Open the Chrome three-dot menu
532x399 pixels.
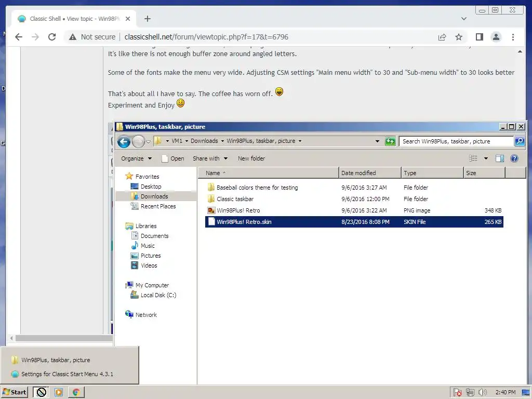coord(513,37)
